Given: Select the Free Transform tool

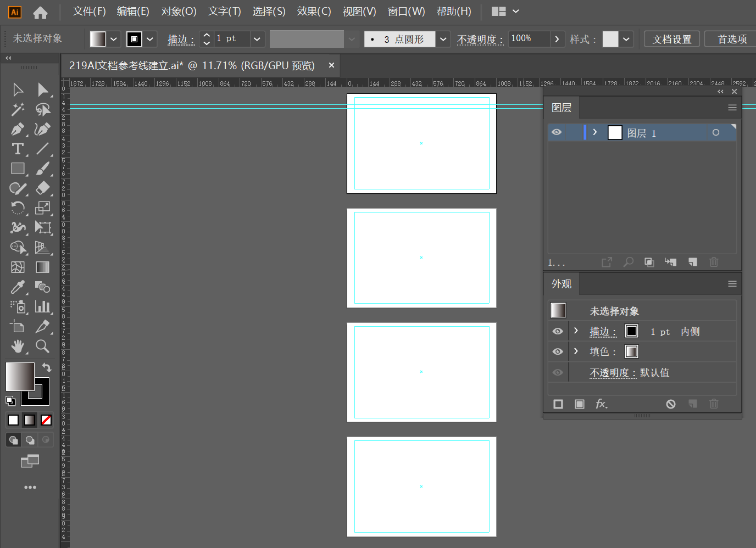Looking at the screenshot, I should tap(42, 227).
